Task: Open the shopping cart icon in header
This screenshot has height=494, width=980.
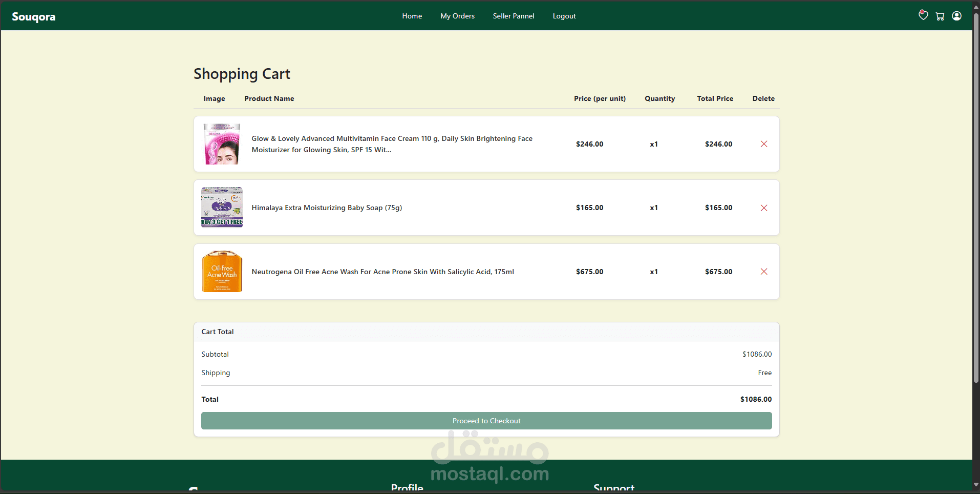Action: pyautogui.click(x=940, y=16)
